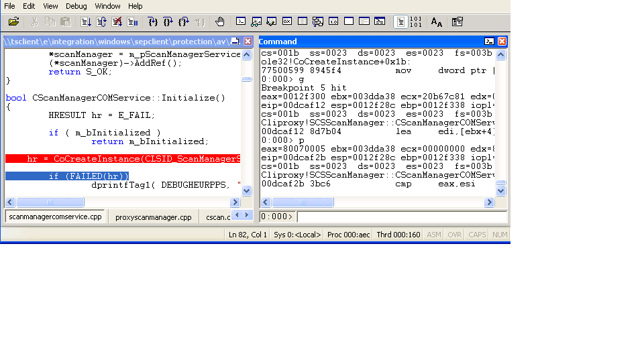Close the Command window
This screenshot has height=362, width=644.
(502, 41)
